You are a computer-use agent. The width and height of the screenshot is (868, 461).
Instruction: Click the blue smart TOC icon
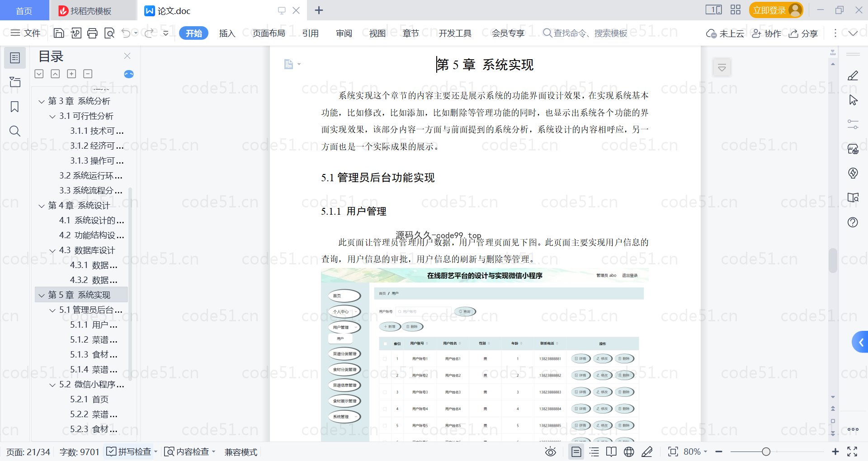point(129,74)
